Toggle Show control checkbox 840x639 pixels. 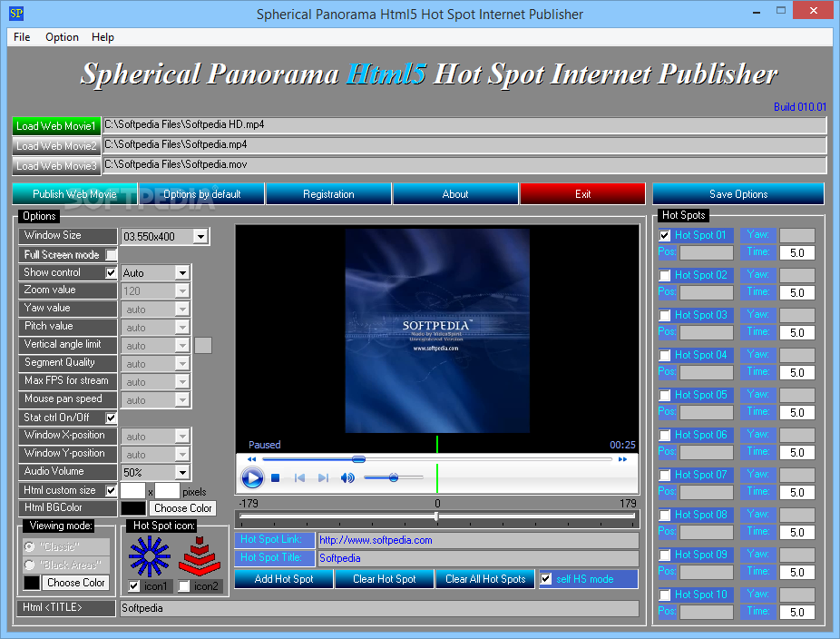pos(111,273)
